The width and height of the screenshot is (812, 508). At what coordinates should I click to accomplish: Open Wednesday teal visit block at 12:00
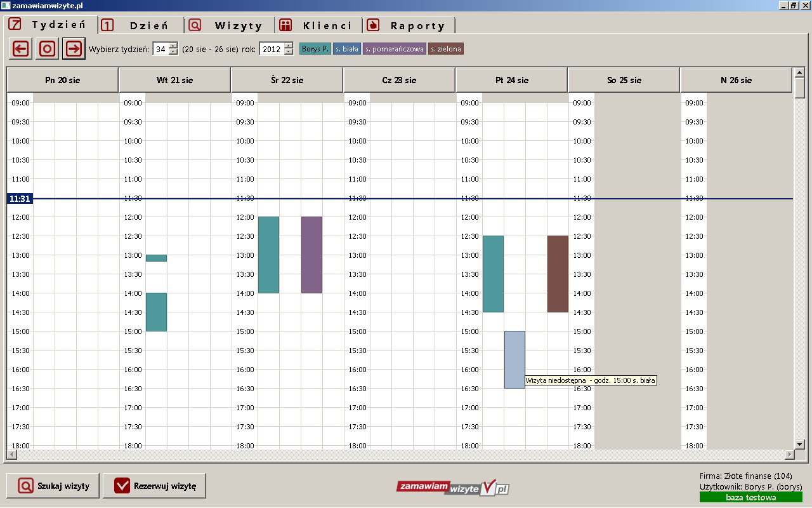(x=268, y=255)
